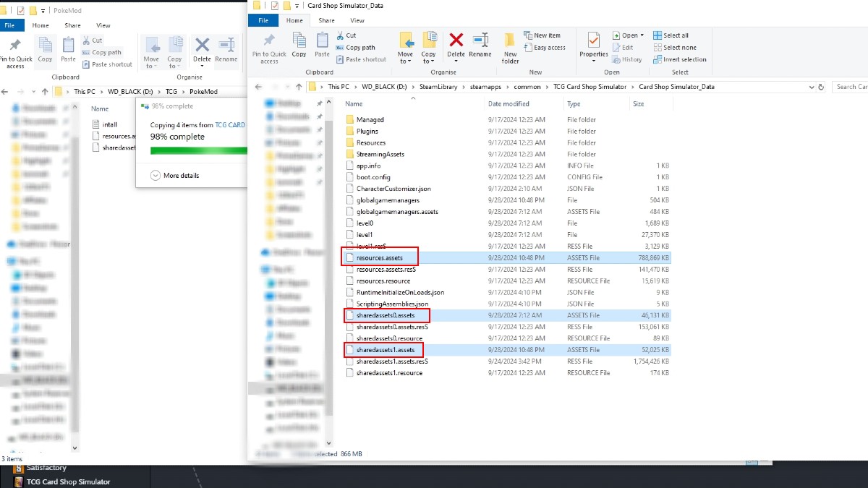Expand More details in copy dialog
868x488 pixels.
point(174,176)
